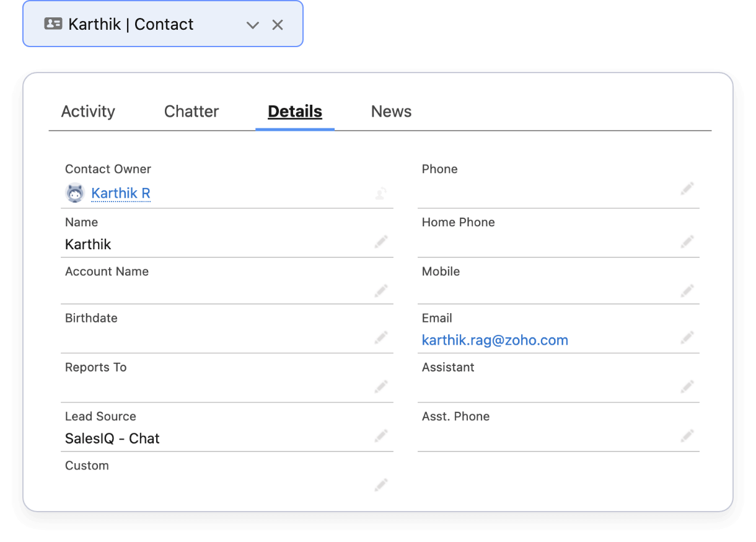Close the Karthik Contact tab

tap(278, 25)
